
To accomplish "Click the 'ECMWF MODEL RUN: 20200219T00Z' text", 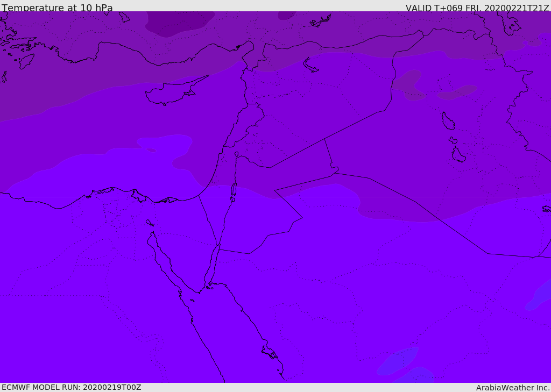I will coord(72,387).
